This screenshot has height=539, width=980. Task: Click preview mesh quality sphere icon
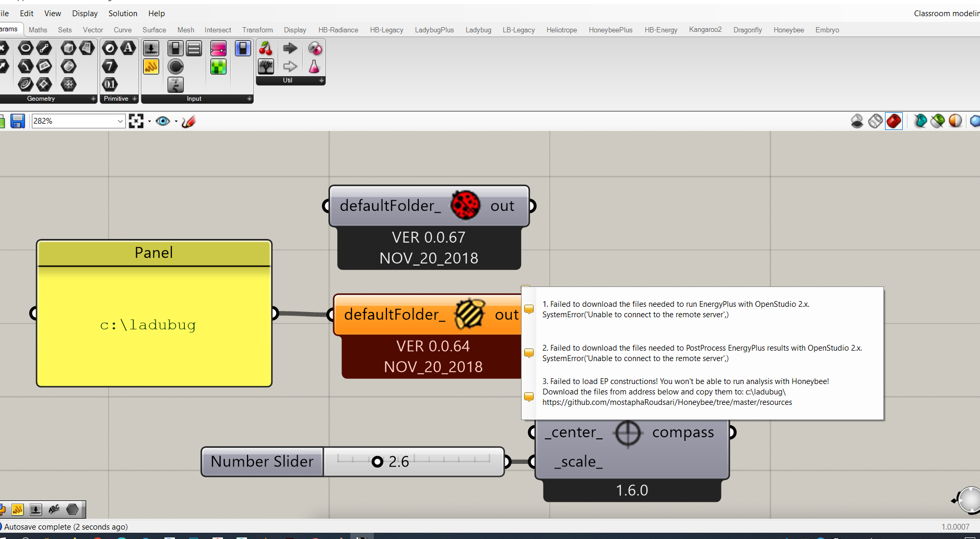[x=955, y=121]
